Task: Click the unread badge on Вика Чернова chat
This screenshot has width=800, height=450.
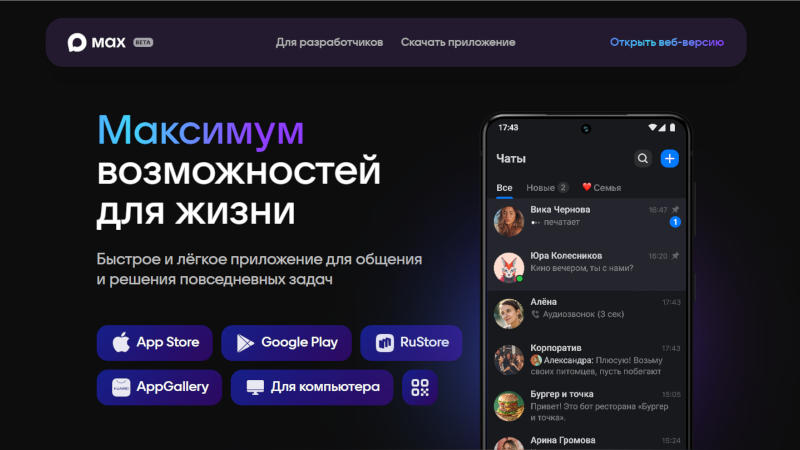Action: (675, 222)
